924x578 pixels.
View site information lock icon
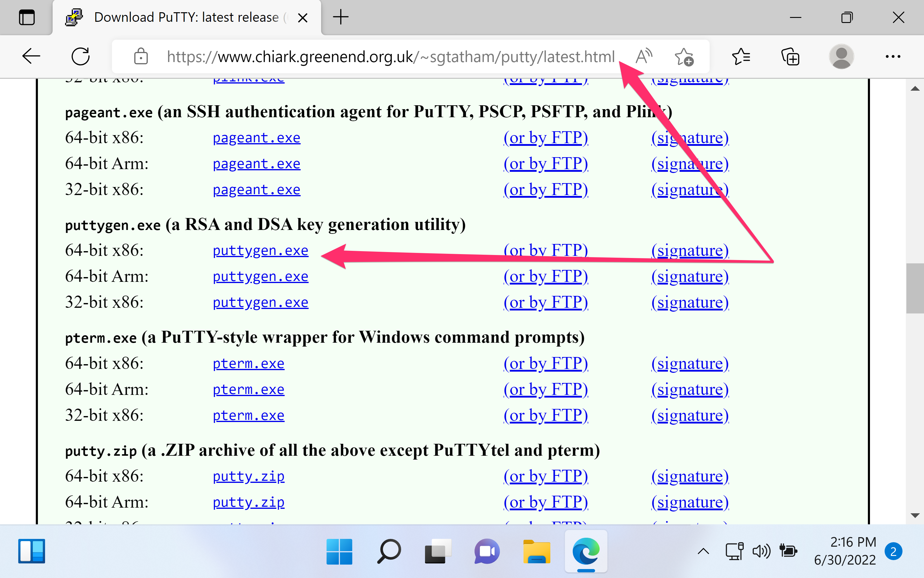tap(141, 57)
